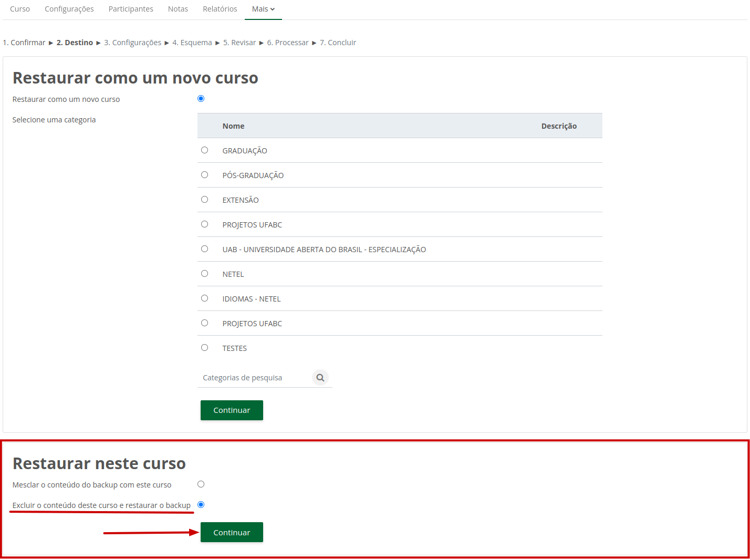
Task: Select the UAB - UNIVERSIDADE ABERTA DO BRASIL category
Action: [205, 248]
